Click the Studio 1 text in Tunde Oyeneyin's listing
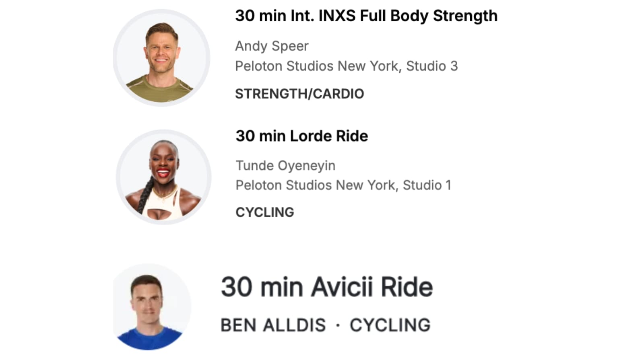The height and width of the screenshot is (362, 644). [427, 185]
